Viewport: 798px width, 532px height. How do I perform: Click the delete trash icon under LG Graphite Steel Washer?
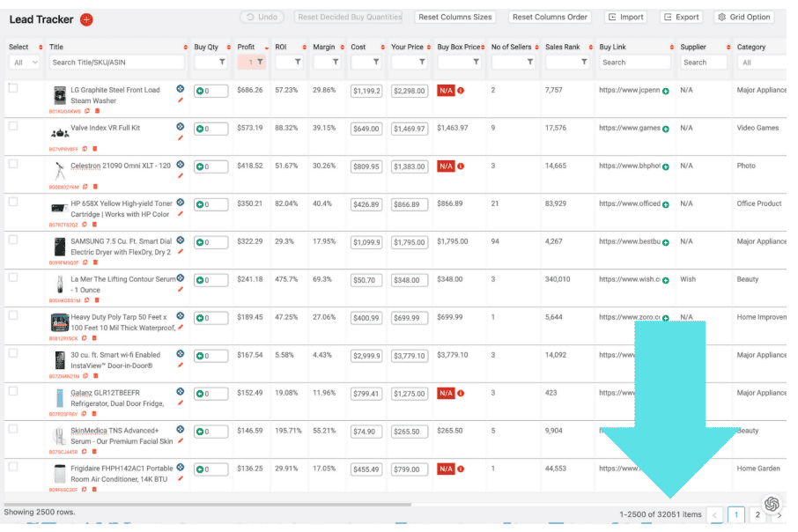[x=96, y=112]
